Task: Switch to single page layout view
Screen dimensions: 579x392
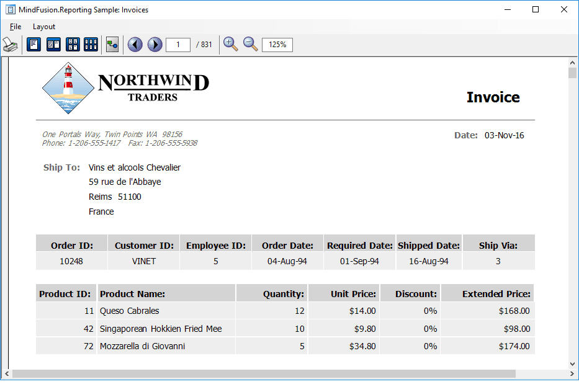Action: [34, 45]
